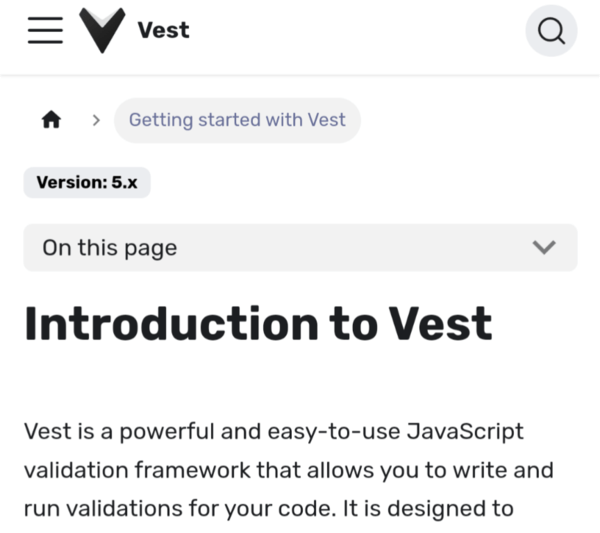Image resolution: width=600 pixels, height=533 pixels.
Task: Click the Vest V-shaped logo
Action: click(103, 31)
